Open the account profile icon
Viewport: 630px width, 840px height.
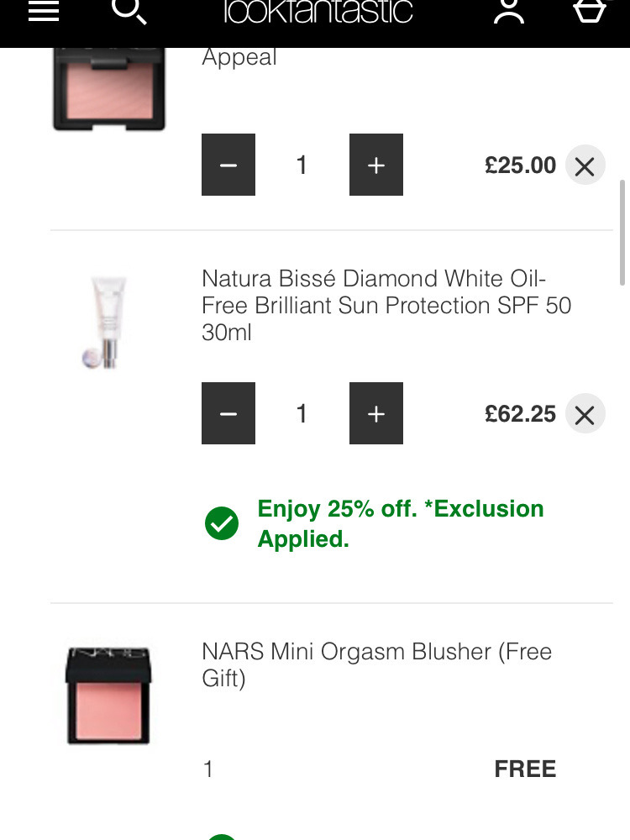tap(508, 11)
